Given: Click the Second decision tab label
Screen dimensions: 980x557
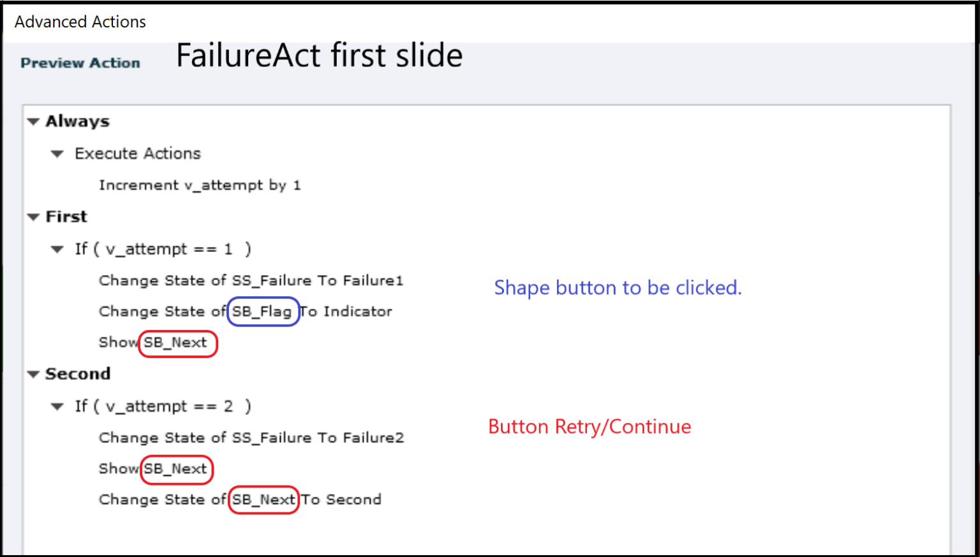Looking at the screenshot, I should [78, 374].
